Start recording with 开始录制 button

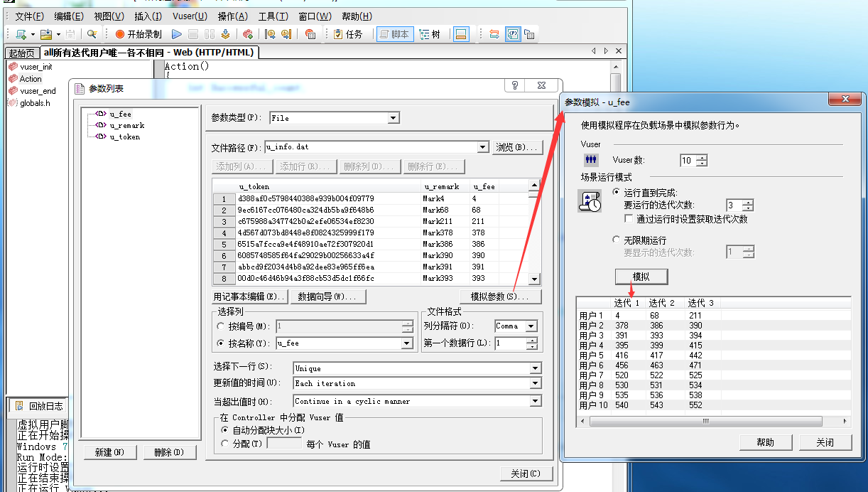(x=139, y=34)
